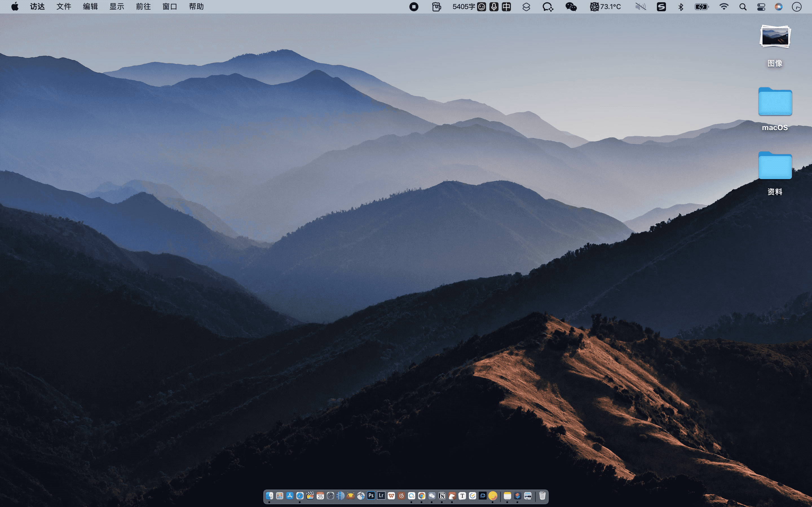Toggle the muted sound volume icon
This screenshot has height=507, width=812.
click(x=640, y=7)
